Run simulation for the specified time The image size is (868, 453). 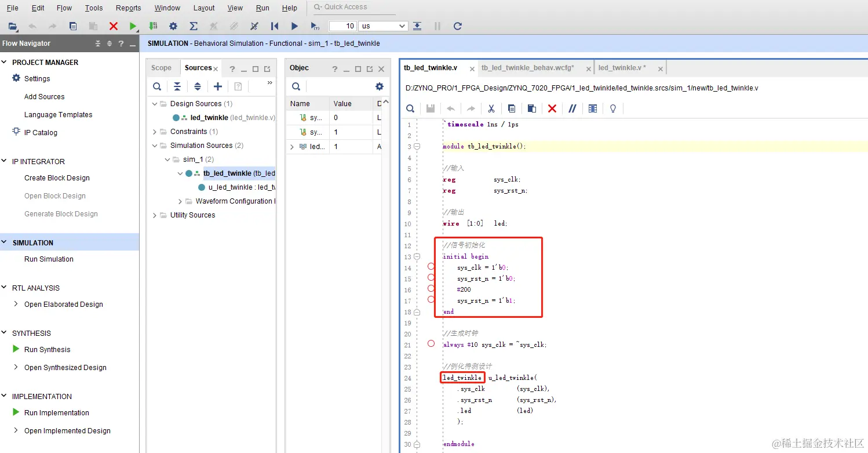[315, 26]
